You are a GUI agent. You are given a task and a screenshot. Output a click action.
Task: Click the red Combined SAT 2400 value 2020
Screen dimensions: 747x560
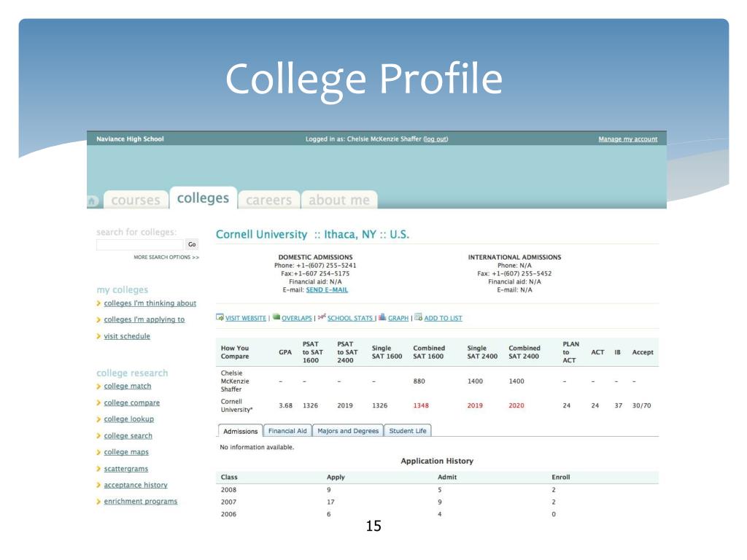pyautogui.click(x=516, y=405)
